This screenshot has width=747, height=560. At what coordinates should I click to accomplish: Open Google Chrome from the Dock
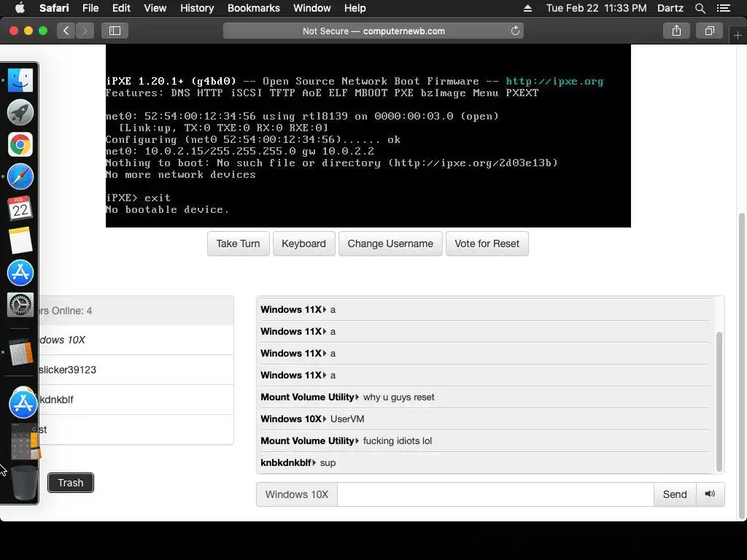20,144
